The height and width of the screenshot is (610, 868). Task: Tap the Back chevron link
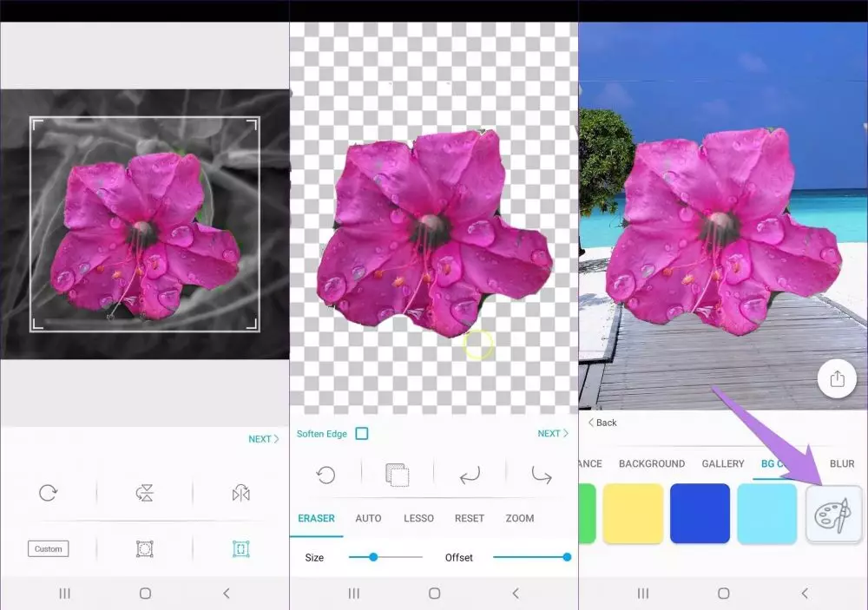click(x=602, y=423)
